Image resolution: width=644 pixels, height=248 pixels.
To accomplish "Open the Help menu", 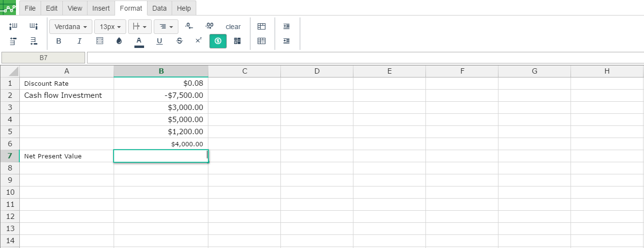I will click(184, 8).
